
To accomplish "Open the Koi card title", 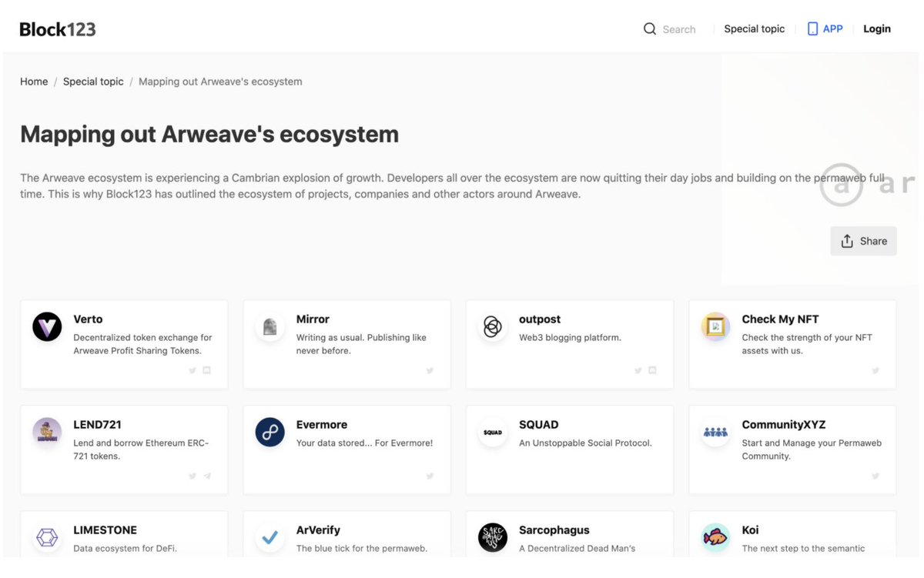I will tap(750, 530).
